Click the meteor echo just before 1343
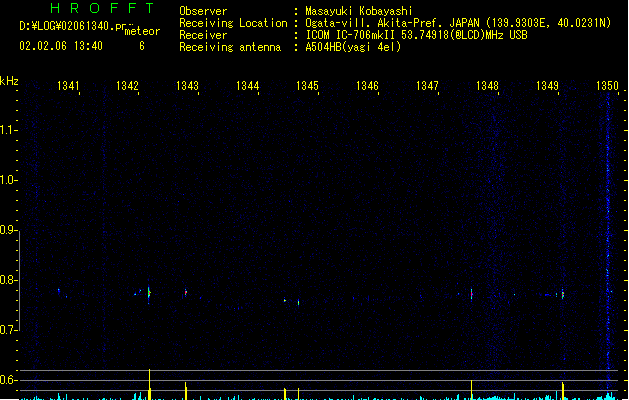The height and width of the screenshot is (400, 629). click(186, 292)
